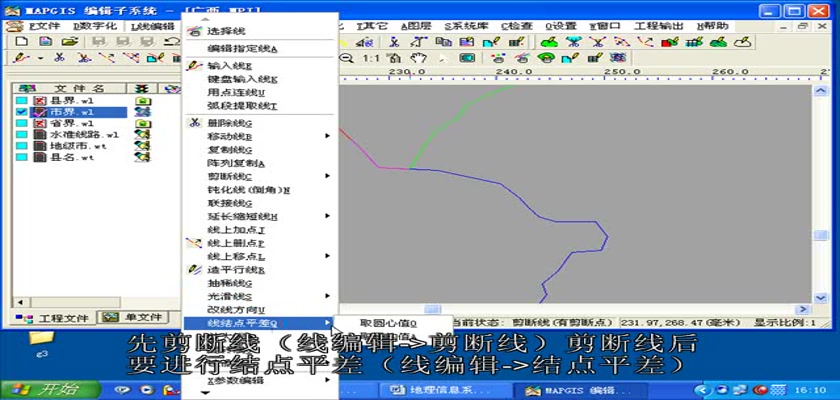Open the 工程输出 menu
The height and width of the screenshot is (400, 840).
pyautogui.click(x=658, y=26)
